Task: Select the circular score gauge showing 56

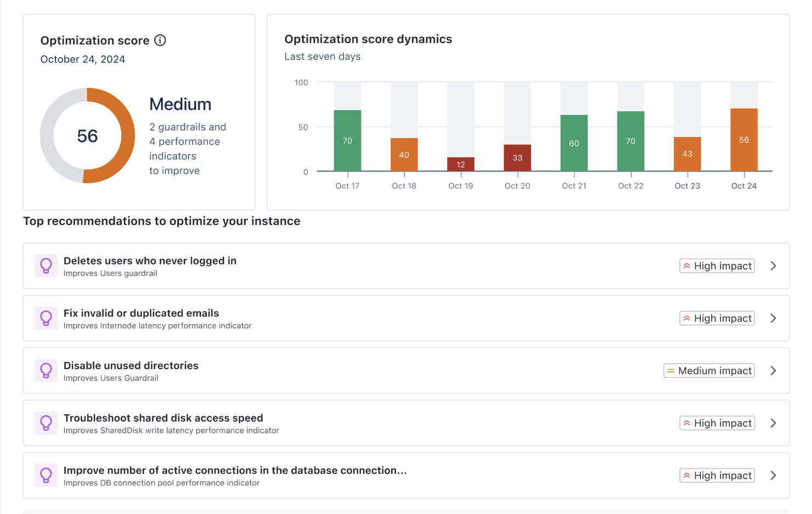Action: [87, 135]
